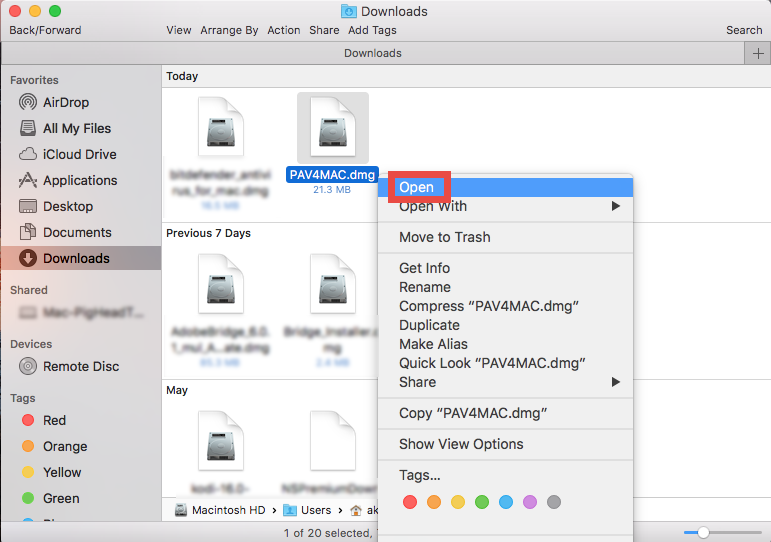771x542 pixels.
Task: Choose Move to Trash
Action: coord(505,237)
